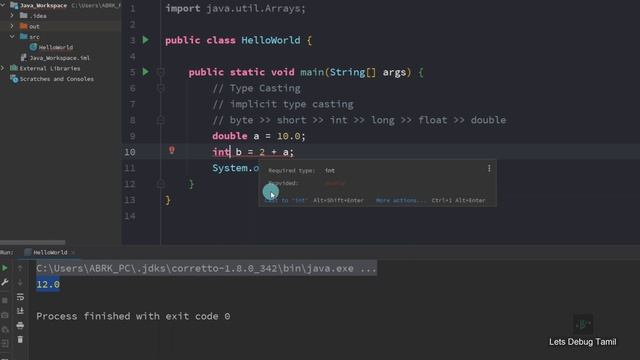Clear console output with trash icon

[x=20, y=339]
